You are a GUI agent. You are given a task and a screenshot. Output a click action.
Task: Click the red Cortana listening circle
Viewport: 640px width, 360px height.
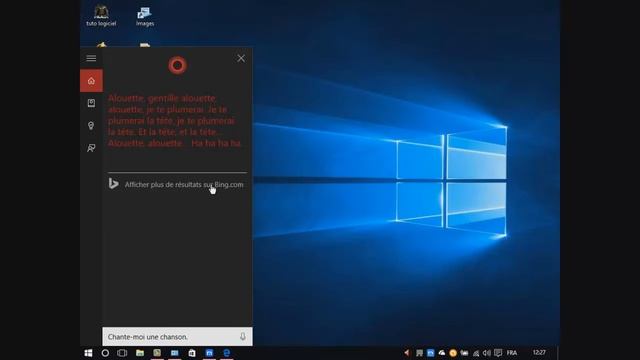[x=178, y=65]
